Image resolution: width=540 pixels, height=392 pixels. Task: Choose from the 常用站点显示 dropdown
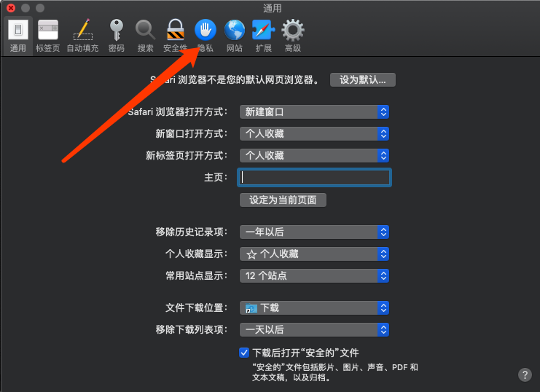click(x=314, y=276)
